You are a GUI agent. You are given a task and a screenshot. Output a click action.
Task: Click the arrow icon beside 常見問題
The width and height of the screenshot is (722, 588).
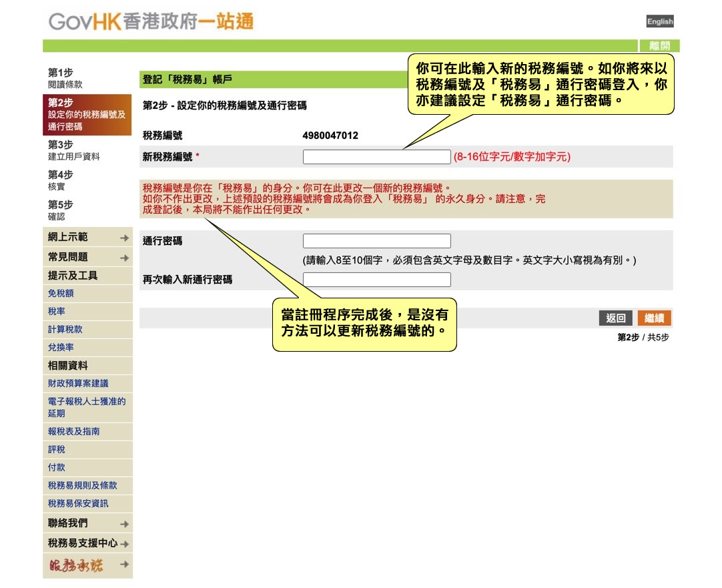point(124,258)
